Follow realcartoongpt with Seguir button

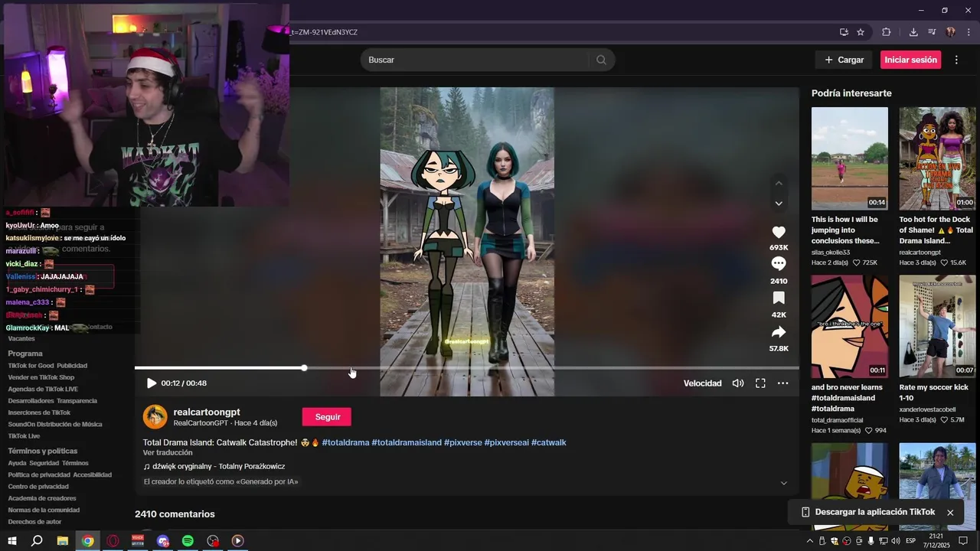coord(327,416)
